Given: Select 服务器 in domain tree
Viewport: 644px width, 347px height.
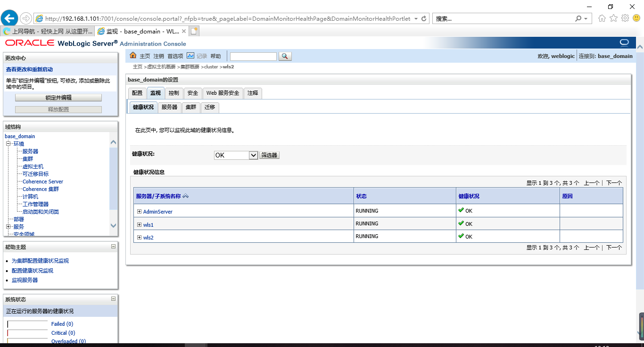Looking at the screenshot, I should 31,151.
